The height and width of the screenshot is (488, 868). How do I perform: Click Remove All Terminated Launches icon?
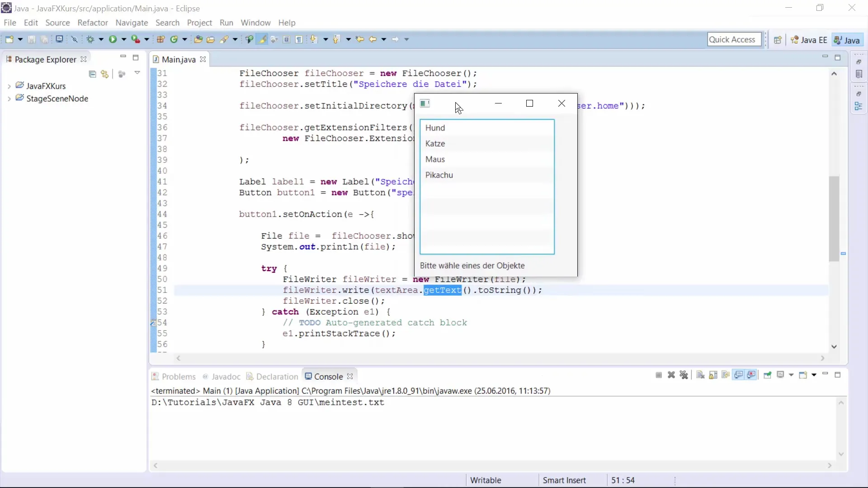(684, 375)
